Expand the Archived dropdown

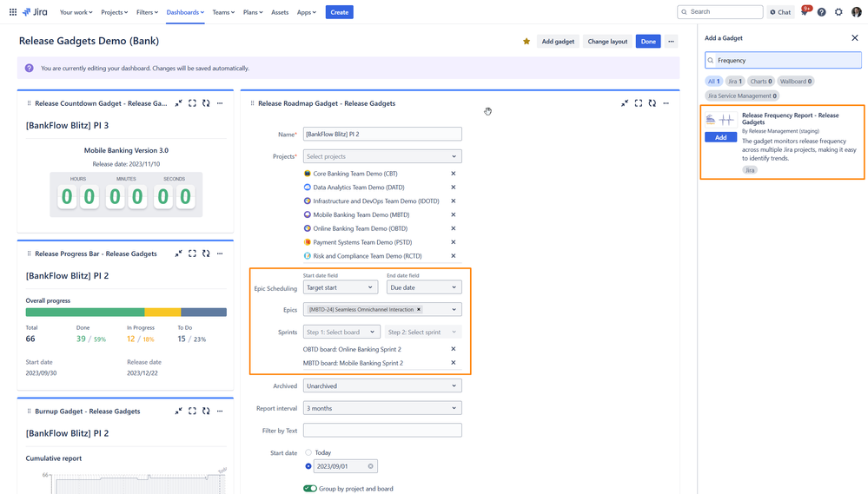tap(382, 386)
